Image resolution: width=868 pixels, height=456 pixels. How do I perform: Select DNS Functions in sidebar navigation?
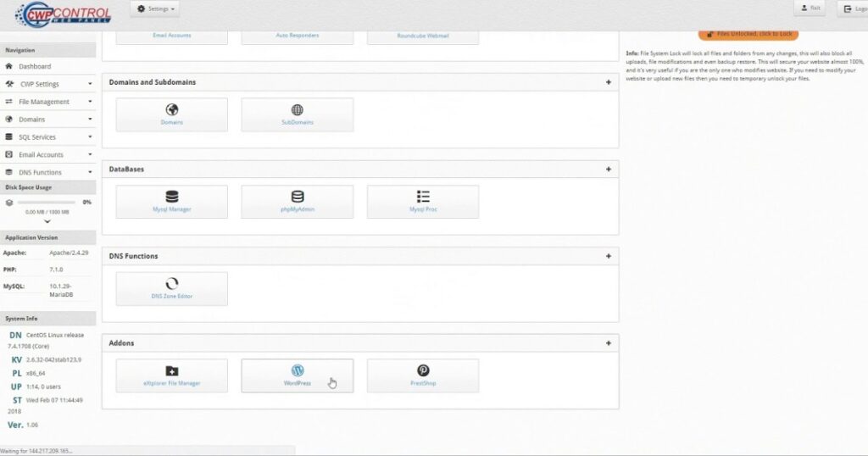point(41,173)
